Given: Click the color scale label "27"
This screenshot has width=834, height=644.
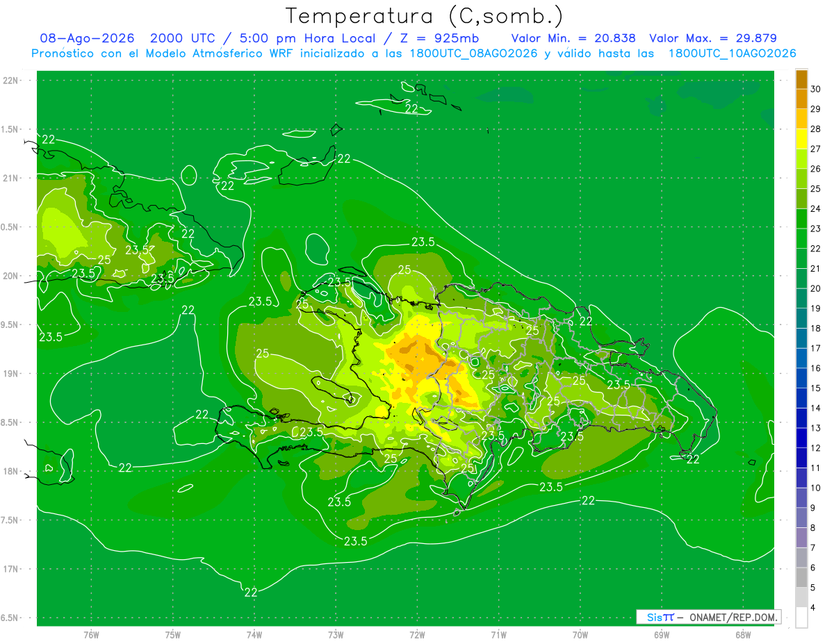Looking at the screenshot, I should (815, 149).
